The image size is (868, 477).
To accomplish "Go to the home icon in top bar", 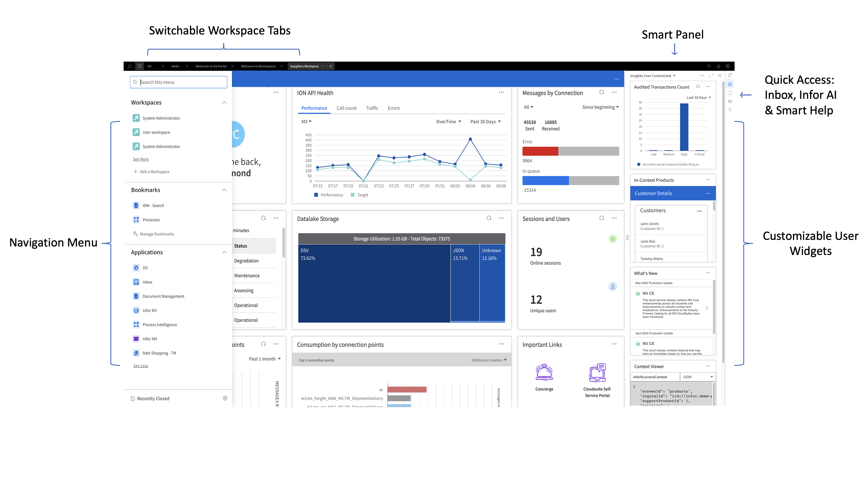I will point(130,66).
